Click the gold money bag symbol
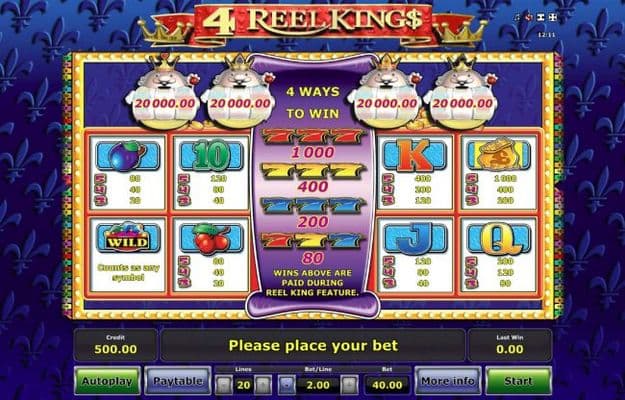 [x=499, y=155]
